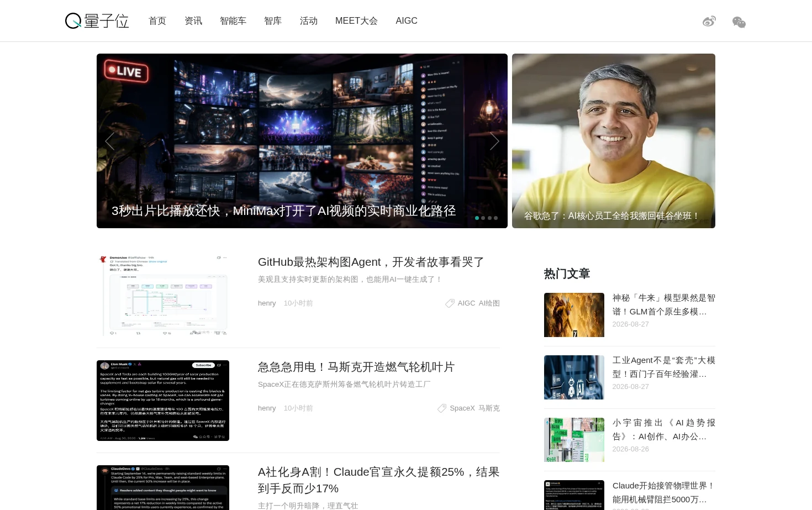
Task: Click 小宇宙 AI趋势报告 hot article thumbnail
Action: [574, 440]
